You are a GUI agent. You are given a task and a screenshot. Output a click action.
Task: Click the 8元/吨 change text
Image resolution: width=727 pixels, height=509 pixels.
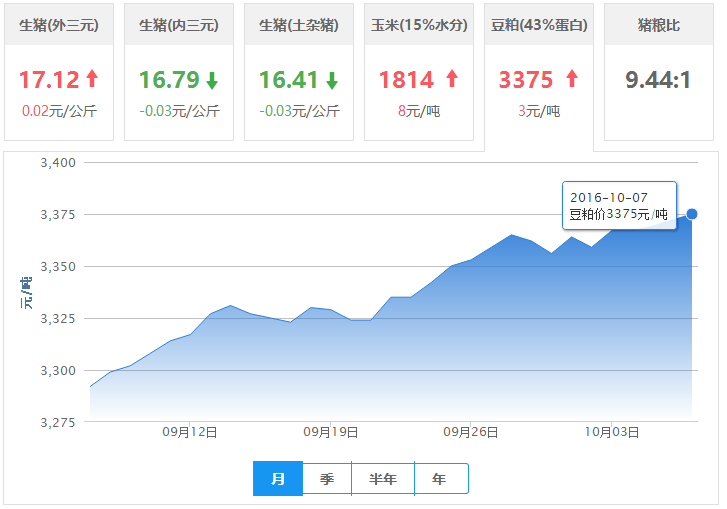419,111
